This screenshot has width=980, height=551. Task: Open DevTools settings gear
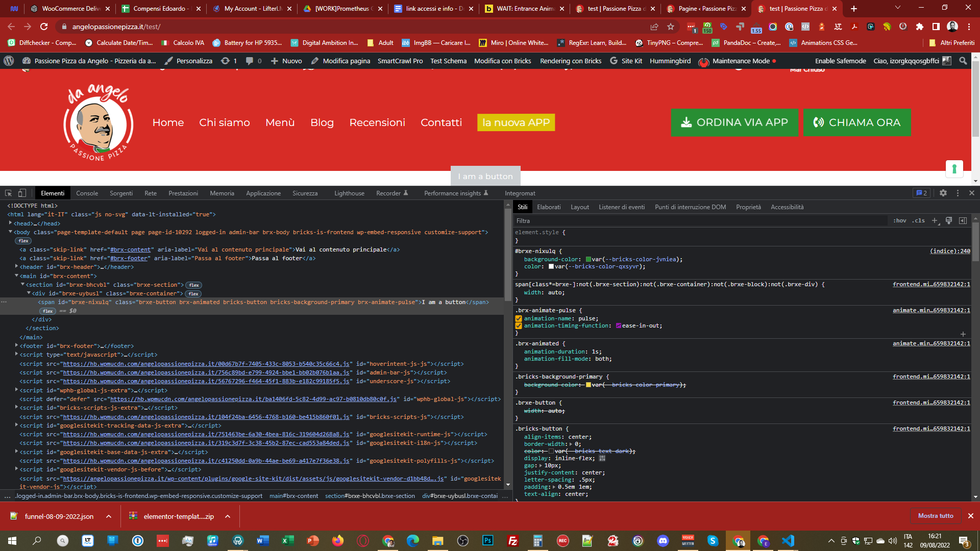pyautogui.click(x=943, y=193)
